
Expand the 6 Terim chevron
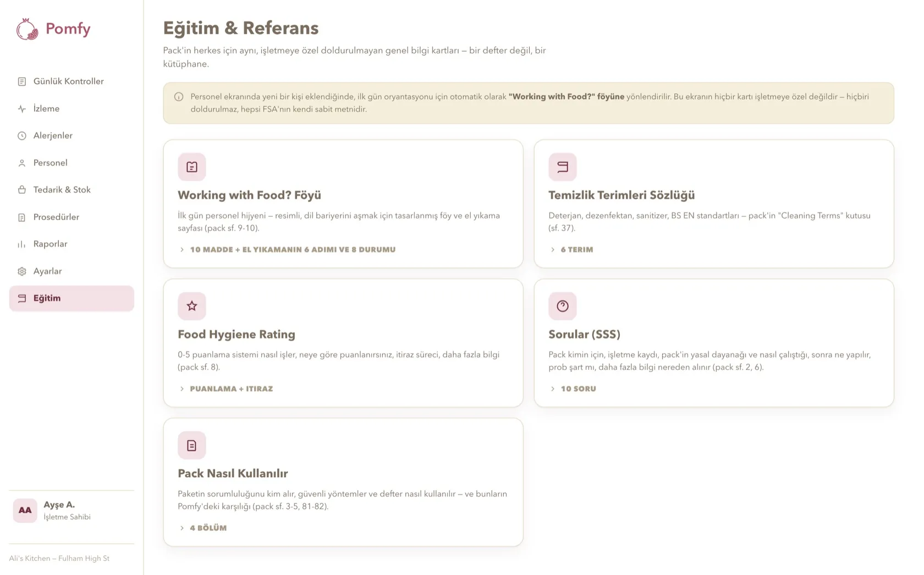tap(553, 250)
